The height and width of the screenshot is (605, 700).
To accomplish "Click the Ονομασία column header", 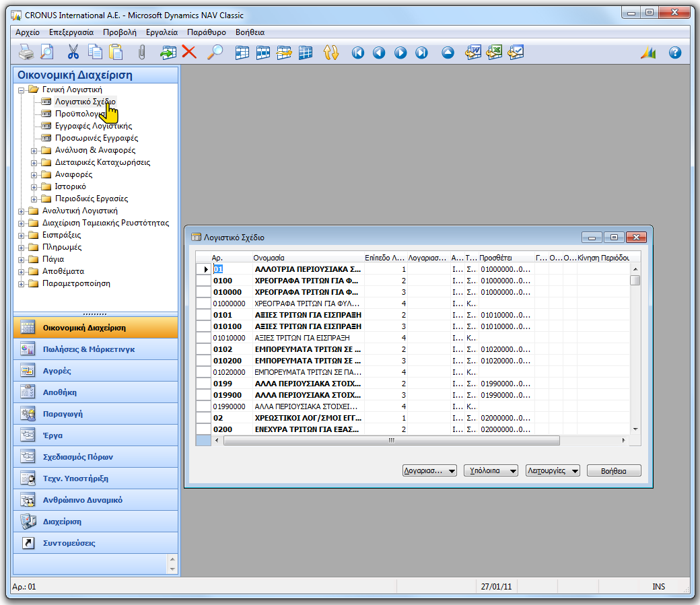I will point(308,258).
